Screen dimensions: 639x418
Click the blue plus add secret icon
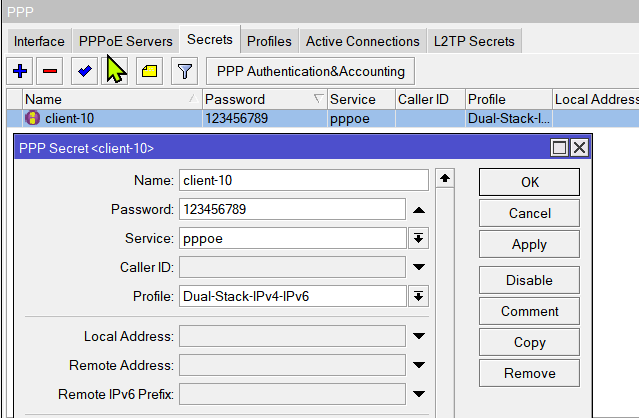coord(20,71)
